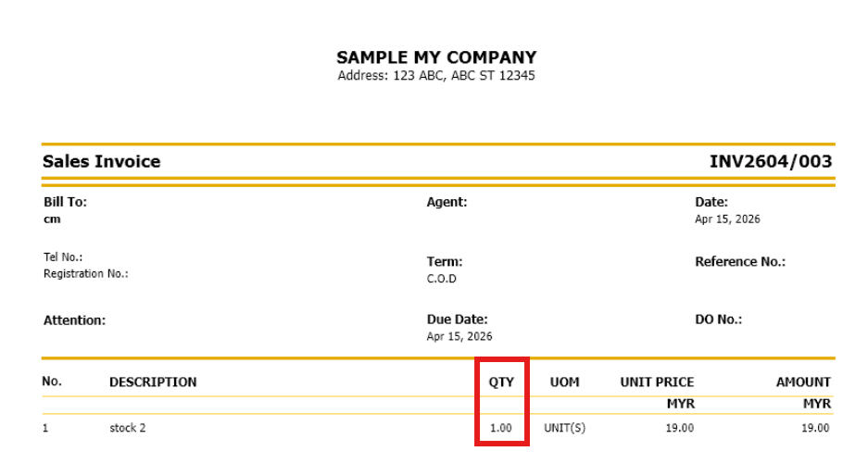
Task: Select the Attention label
Action: coord(74,319)
